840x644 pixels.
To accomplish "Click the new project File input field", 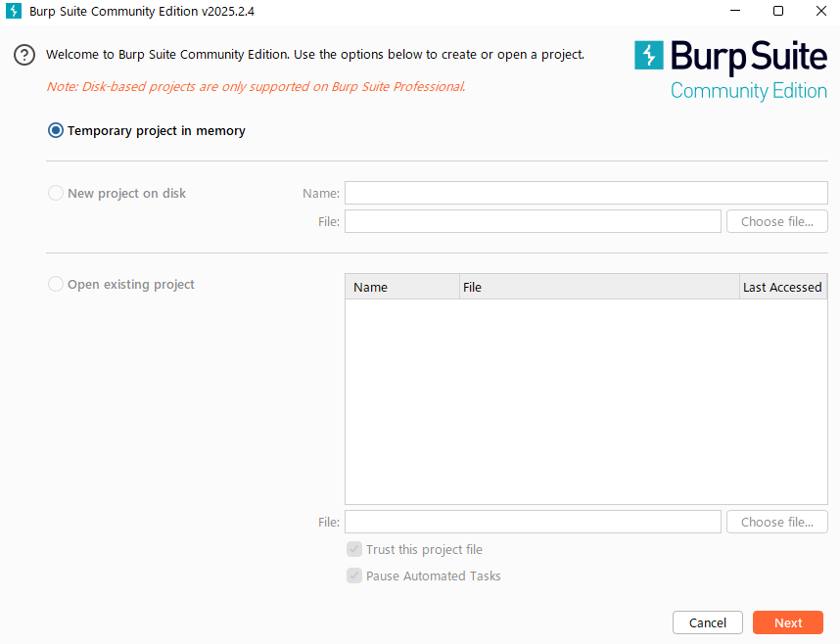I will pos(533,221).
